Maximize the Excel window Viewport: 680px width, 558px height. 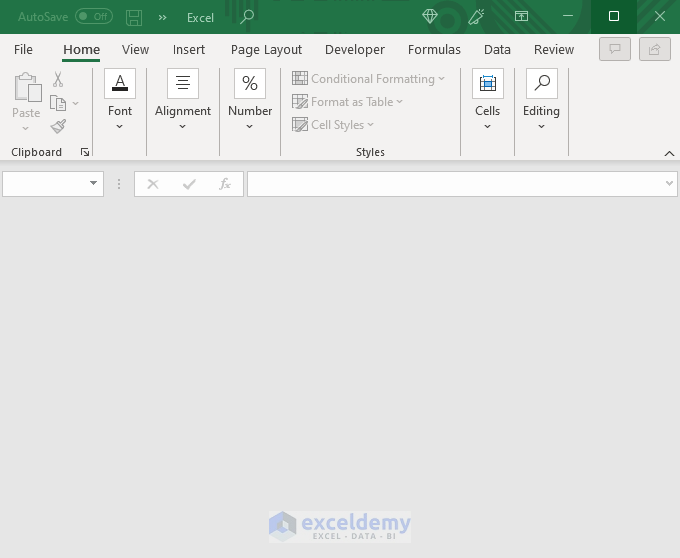(x=614, y=16)
